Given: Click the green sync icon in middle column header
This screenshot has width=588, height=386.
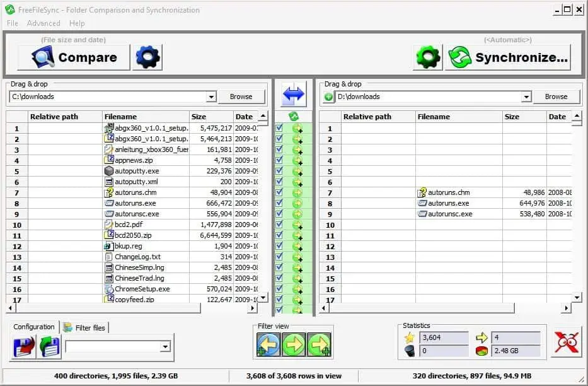Looking at the screenshot, I should 294,116.
